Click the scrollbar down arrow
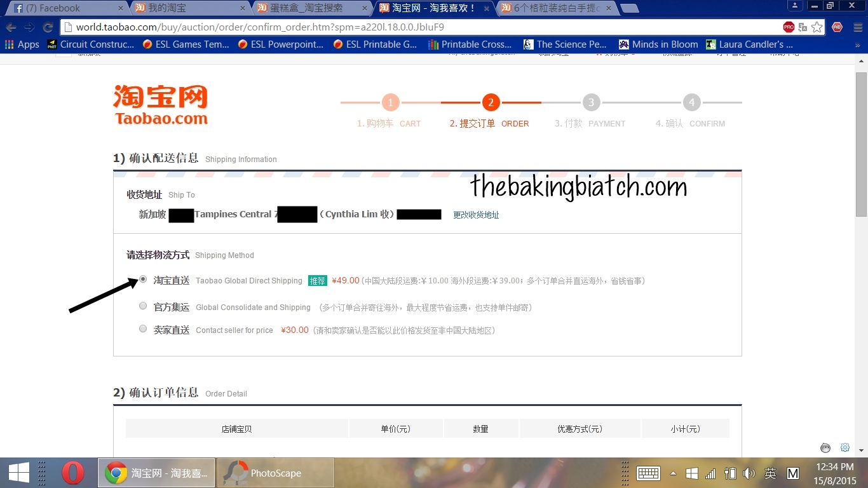The height and width of the screenshot is (488, 868). pos(861,451)
